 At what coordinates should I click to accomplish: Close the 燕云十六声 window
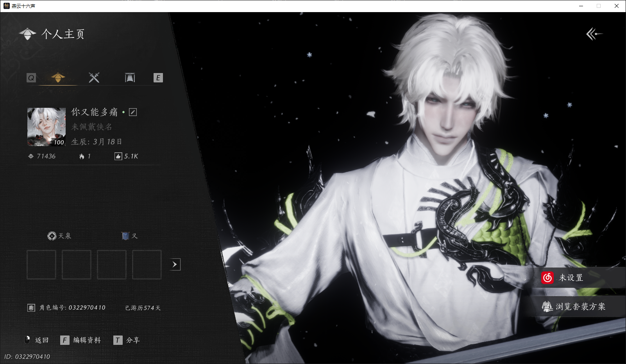617,6
